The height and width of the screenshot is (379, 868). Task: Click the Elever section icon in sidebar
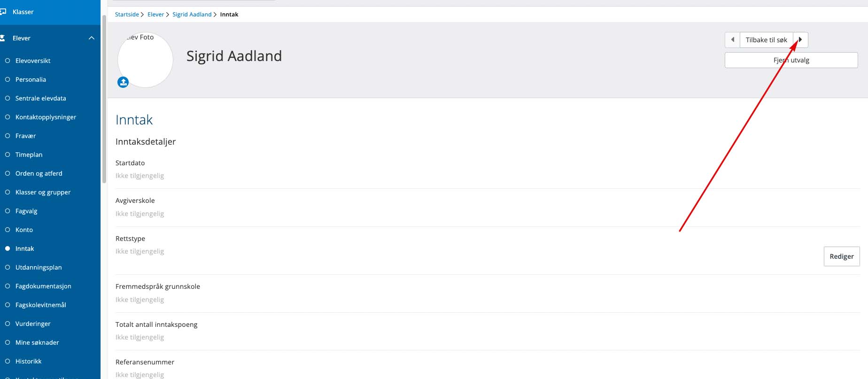[3, 38]
